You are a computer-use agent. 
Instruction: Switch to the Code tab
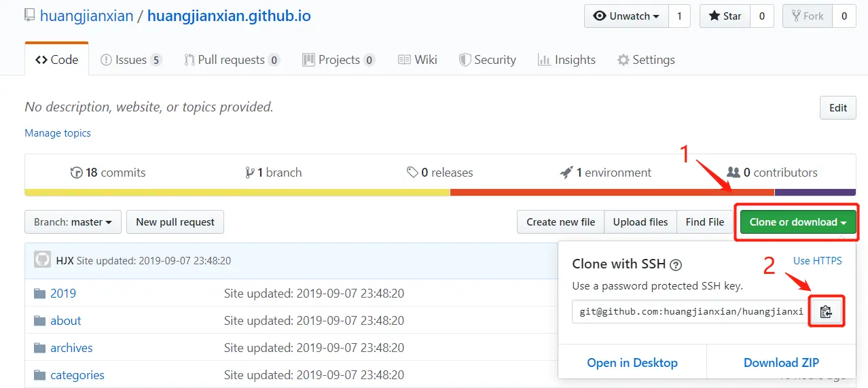57,60
